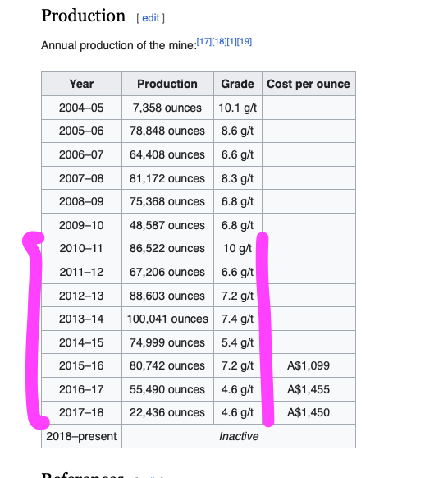Select the 80,742 ounces cell
The image size is (448, 478).
(x=167, y=365)
